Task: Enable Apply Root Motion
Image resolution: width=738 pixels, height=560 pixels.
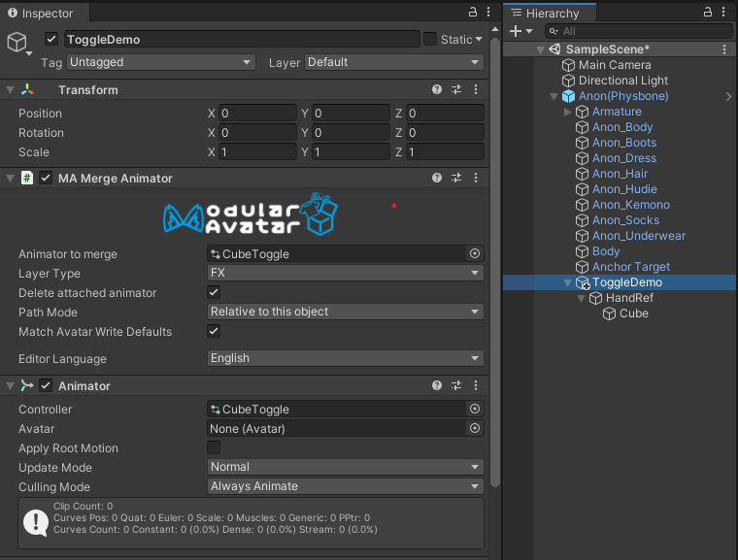Action: pyautogui.click(x=214, y=447)
